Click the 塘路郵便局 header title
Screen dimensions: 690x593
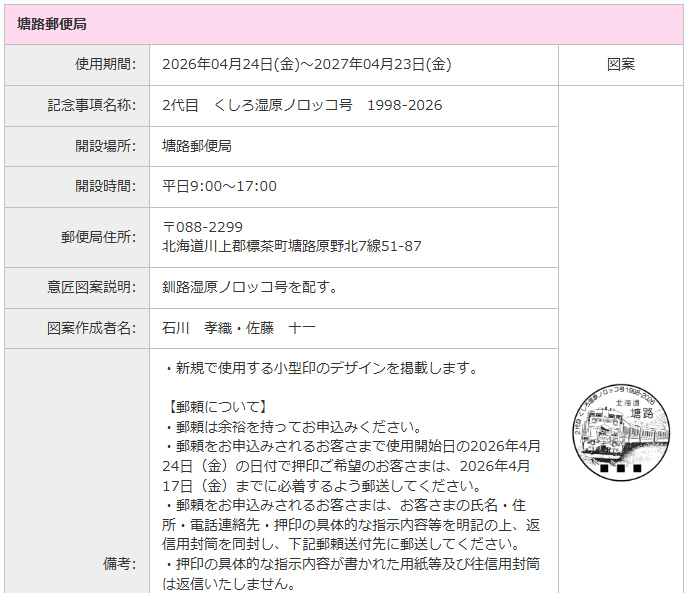(x=51, y=24)
